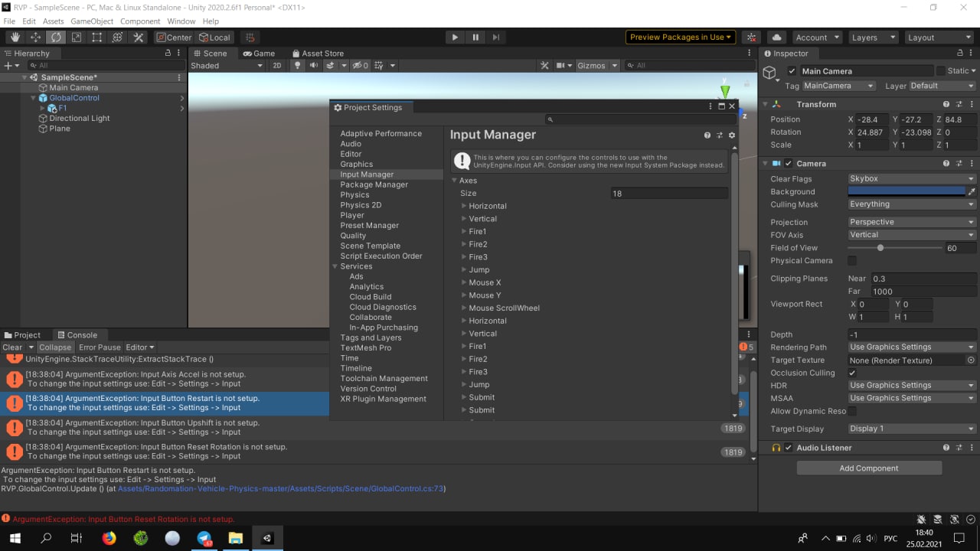Toggle Center pivot mode

point(174,37)
